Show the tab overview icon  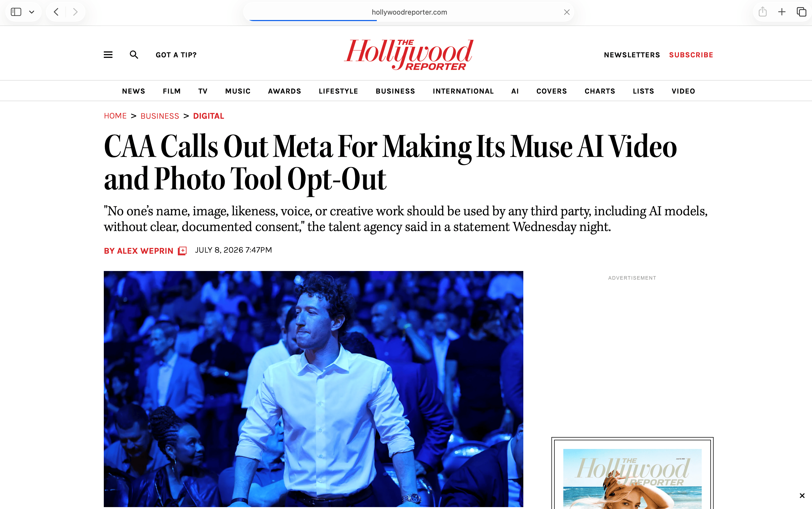point(801,12)
